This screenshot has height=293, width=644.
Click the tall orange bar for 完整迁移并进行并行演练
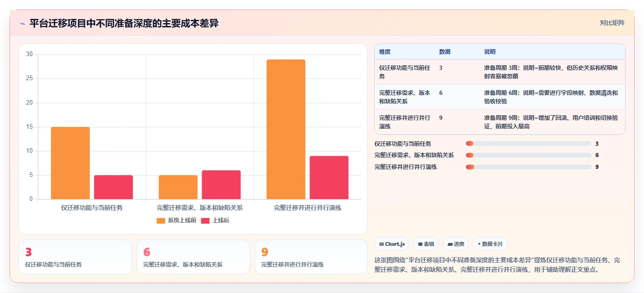[286, 129]
